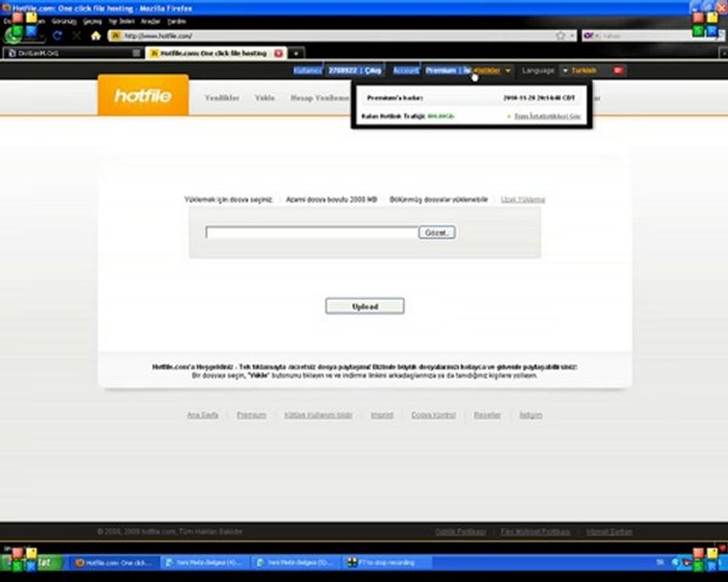Open the Language dropdown showing Turkish
The height and width of the screenshot is (582, 728).
578,70
